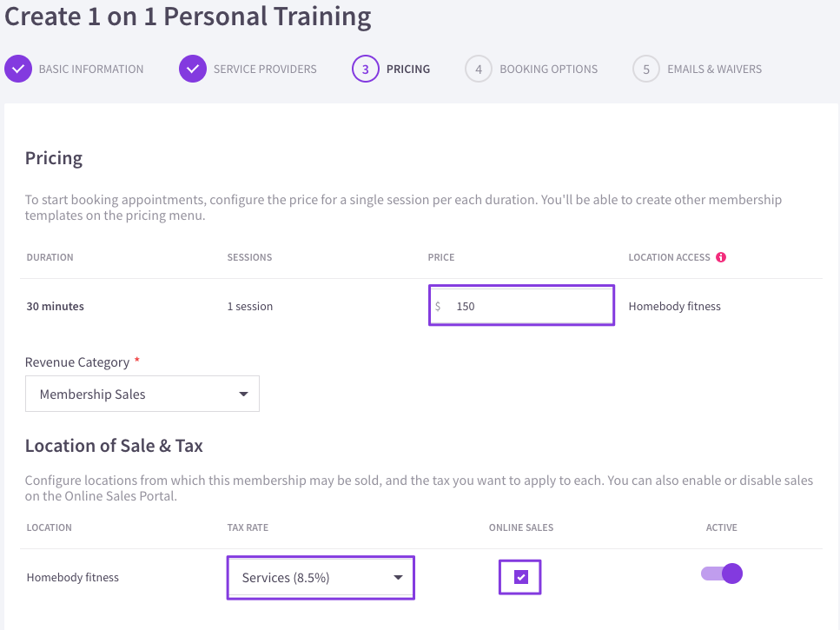This screenshot has height=630, width=840.
Task: Go to the Booking Options step
Action: (549, 70)
